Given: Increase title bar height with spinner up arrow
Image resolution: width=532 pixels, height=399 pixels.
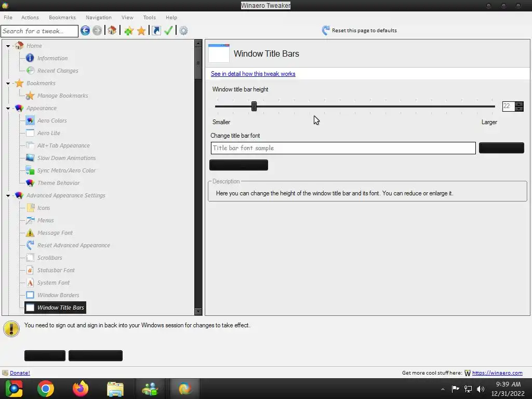Looking at the screenshot, I should tap(519, 104).
